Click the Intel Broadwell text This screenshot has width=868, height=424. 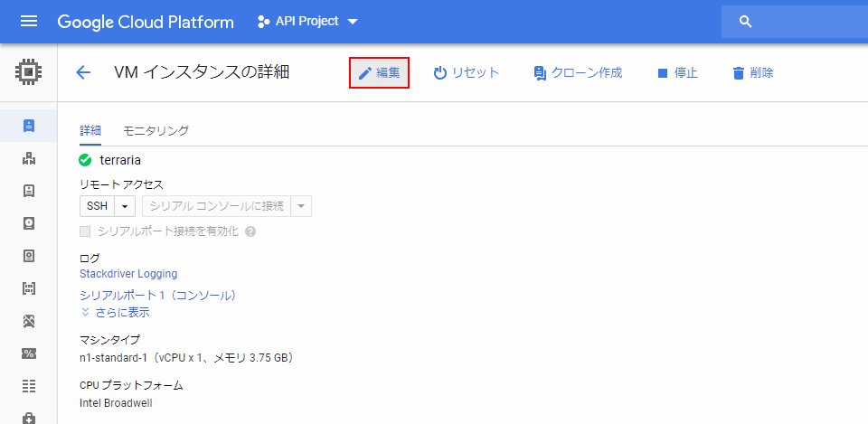pyautogui.click(x=117, y=403)
